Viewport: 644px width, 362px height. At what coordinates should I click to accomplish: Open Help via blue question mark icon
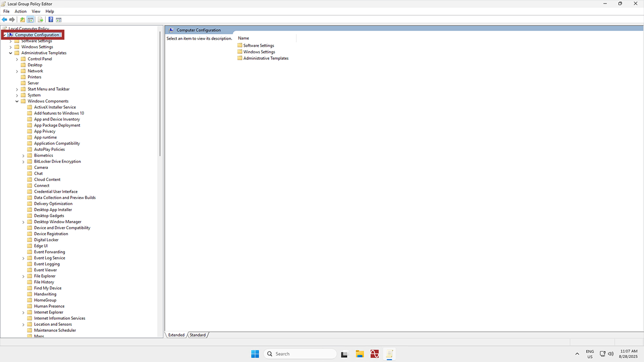coord(51,20)
